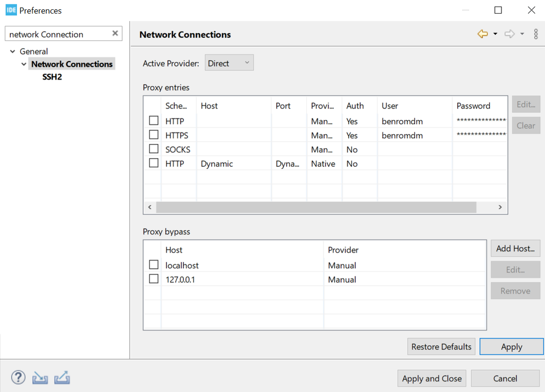Click the Help question mark icon
The image size is (545, 392).
pos(18,377)
